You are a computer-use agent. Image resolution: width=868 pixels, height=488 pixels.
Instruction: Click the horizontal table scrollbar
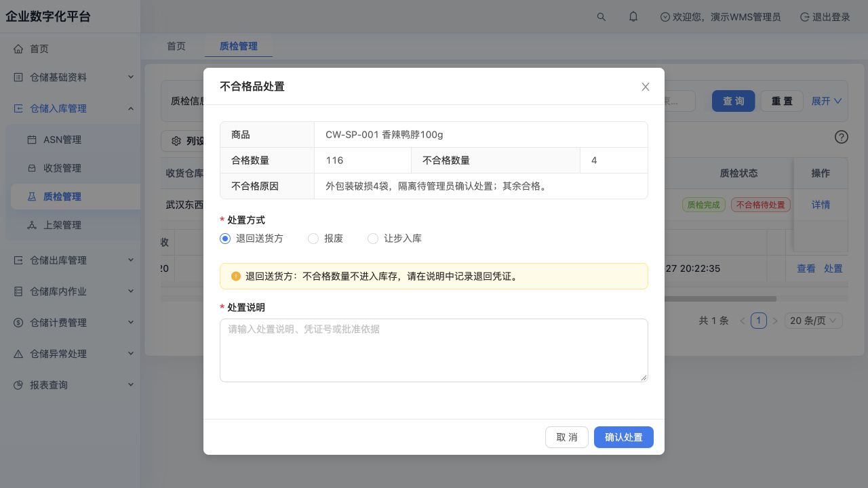click(720, 299)
